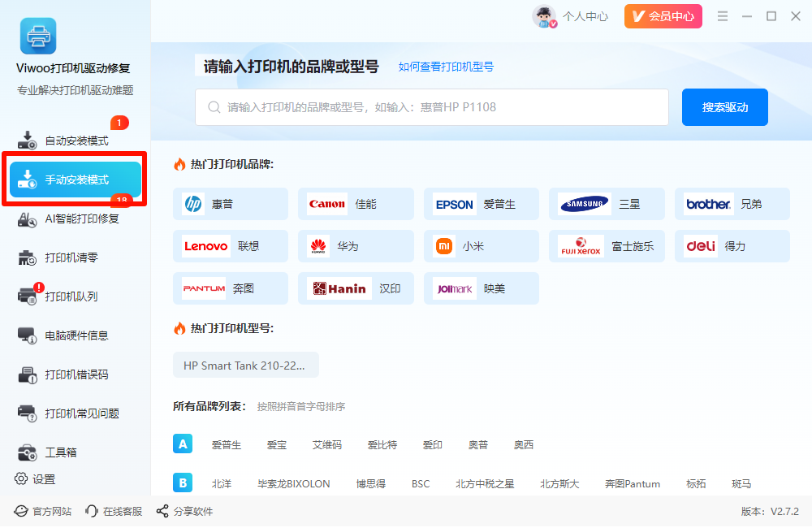
Task: Click the user avatar icon
Action: (544, 16)
